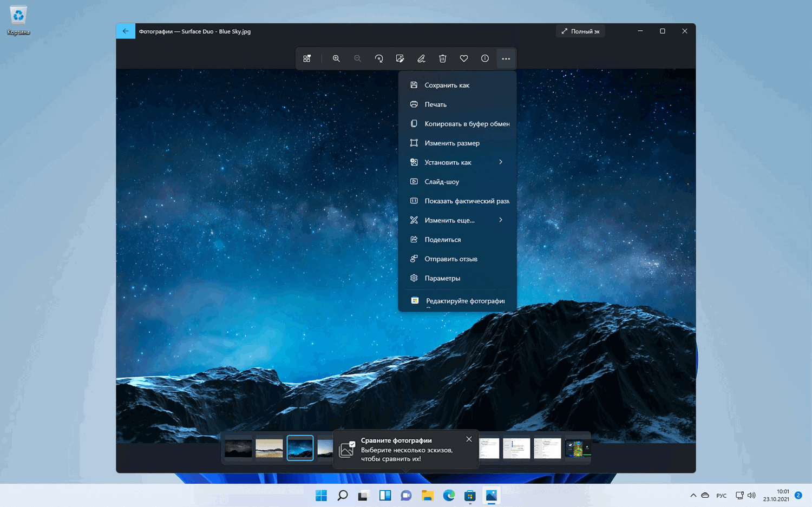Open the notification badge showing 2
This screenshot has height=507, width=812.
pyautogui.click(x=798, y=496)
